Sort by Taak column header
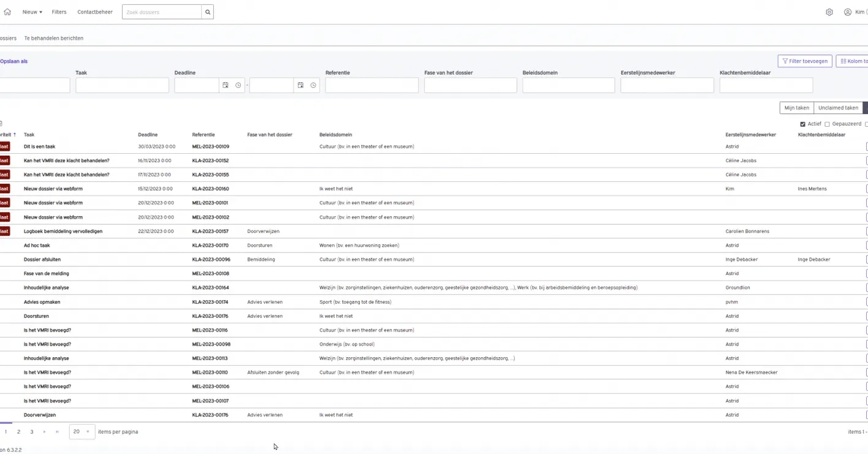 coord(29,135)
